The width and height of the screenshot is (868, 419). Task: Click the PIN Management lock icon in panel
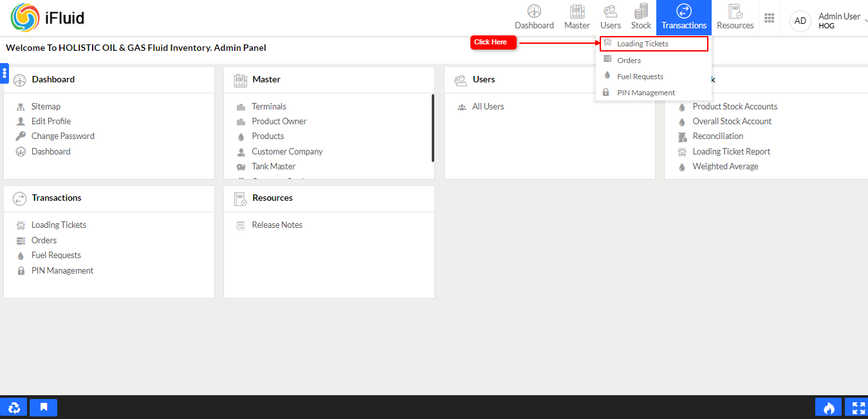click(21, 271)
